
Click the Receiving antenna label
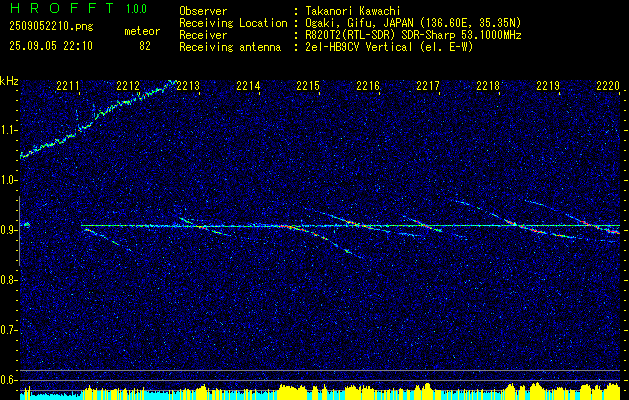[230, 47]
